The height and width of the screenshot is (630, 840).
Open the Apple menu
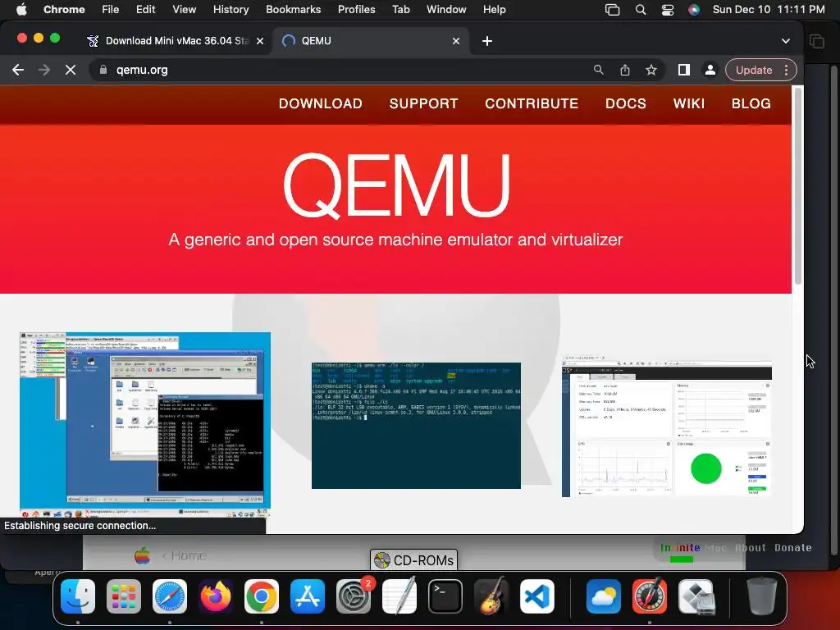coord(21,10)
